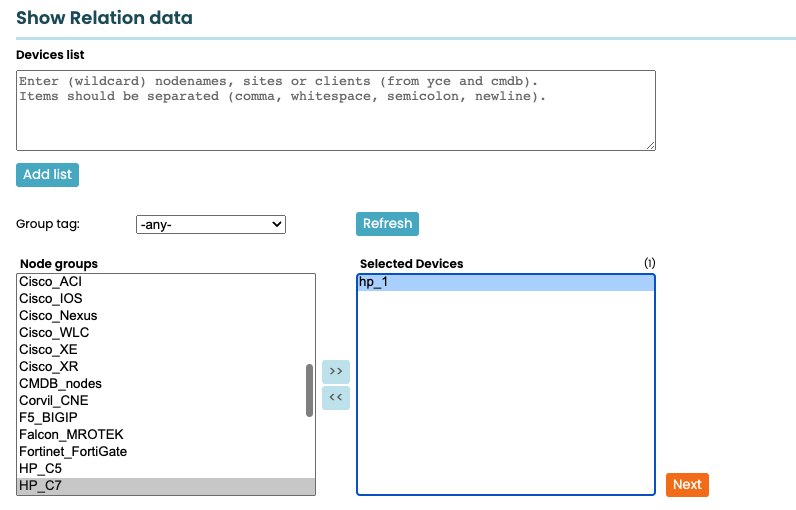This screenshot has width=796, height=510.
Task: Click the Node groups list scrollbar
Action: [x=309, y=390]
